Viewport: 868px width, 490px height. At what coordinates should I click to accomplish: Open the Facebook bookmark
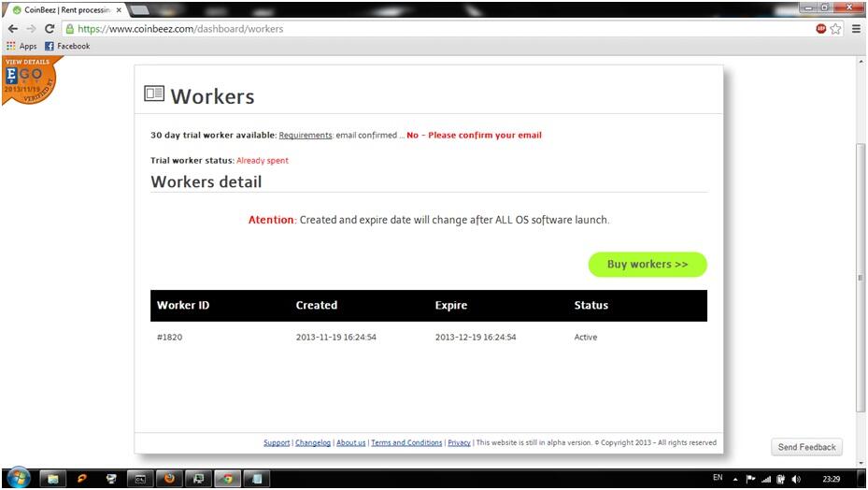67,46
